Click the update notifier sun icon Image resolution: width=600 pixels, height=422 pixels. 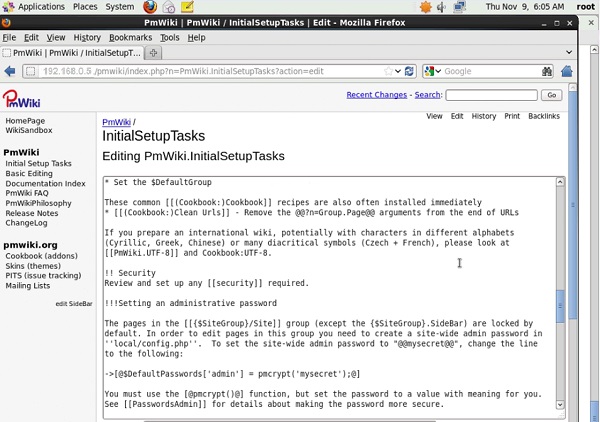[426, 7]
